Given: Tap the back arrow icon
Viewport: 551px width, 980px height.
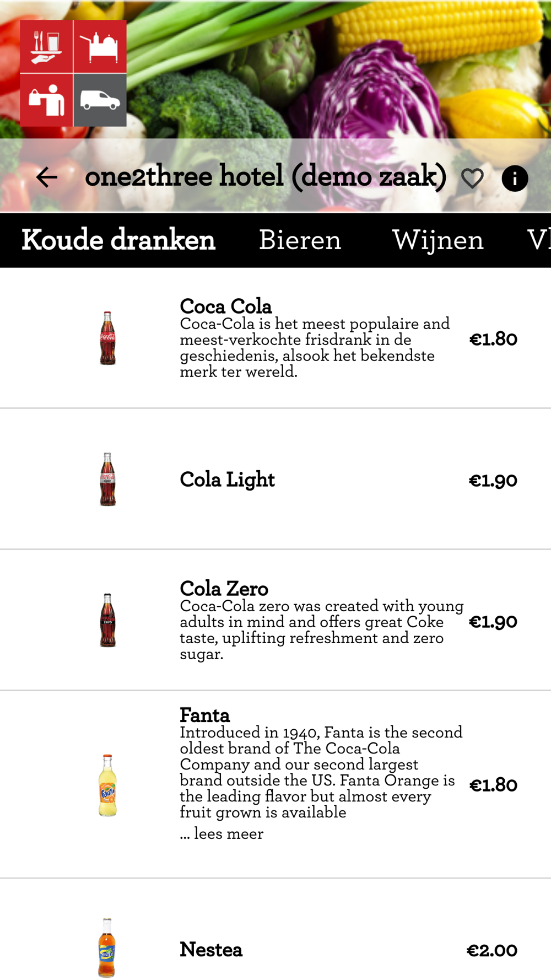Looking at the screenshot, I should 47,177.
